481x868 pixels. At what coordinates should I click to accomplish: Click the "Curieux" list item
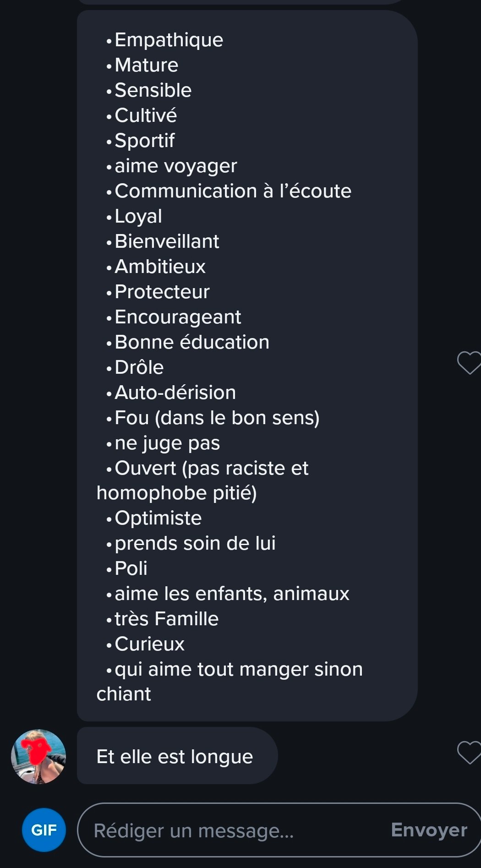click(149, 644)
